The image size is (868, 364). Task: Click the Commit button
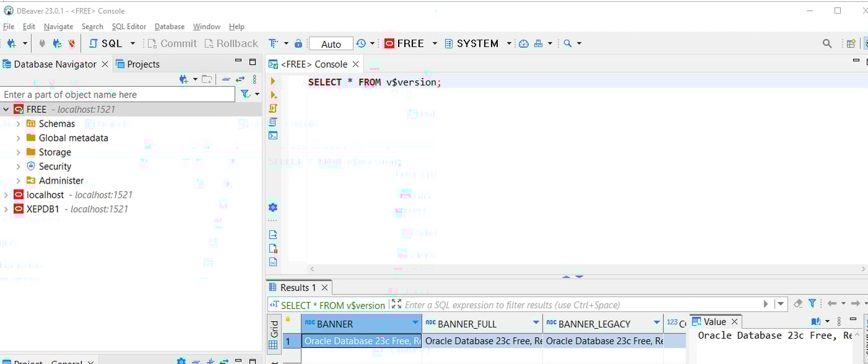pos(172,43)
